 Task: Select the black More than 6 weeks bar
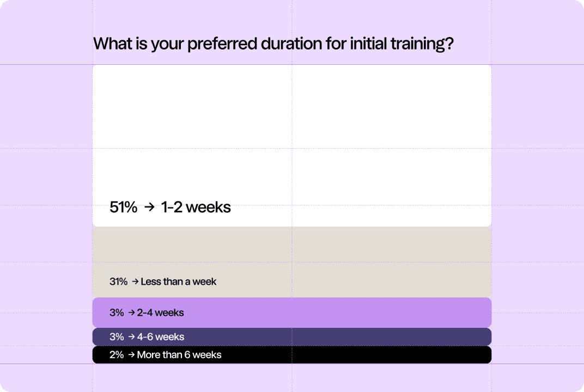click(x=292, y=355)
